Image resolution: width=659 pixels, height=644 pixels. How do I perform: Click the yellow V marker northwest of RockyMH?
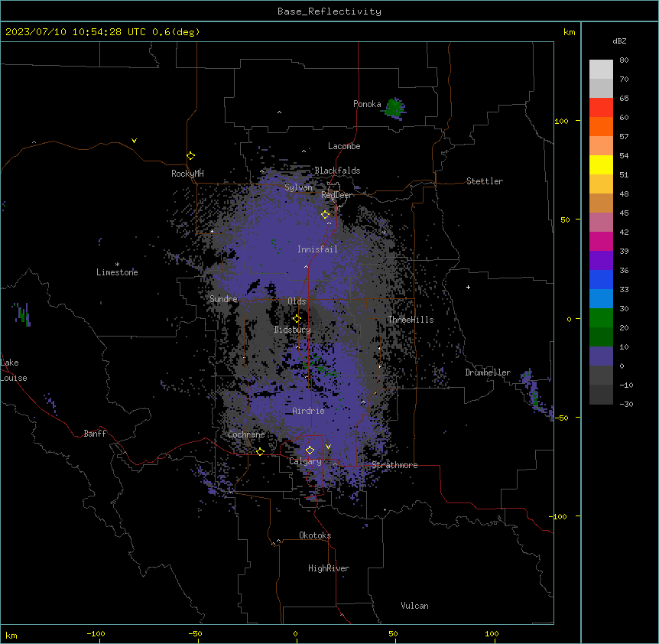point(134,141)
